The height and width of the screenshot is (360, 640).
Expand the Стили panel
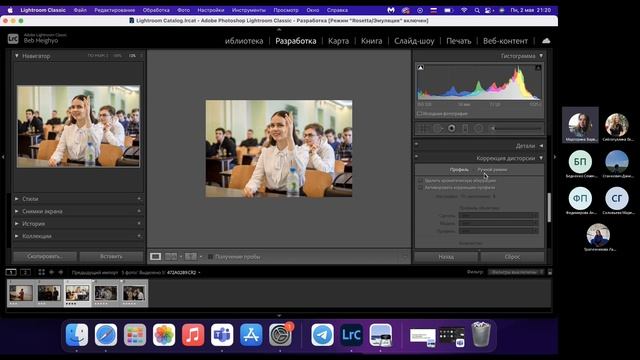(17, 199)
